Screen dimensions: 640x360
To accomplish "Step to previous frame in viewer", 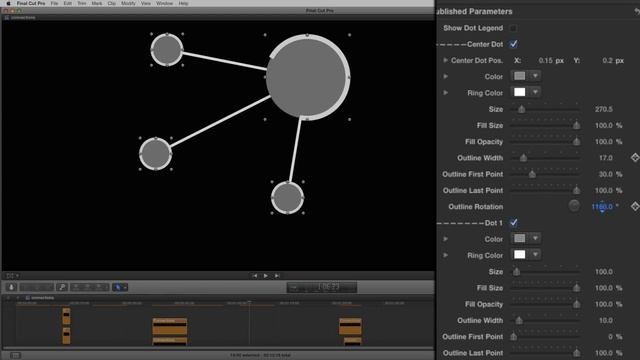I will click(x=255, y=276).
